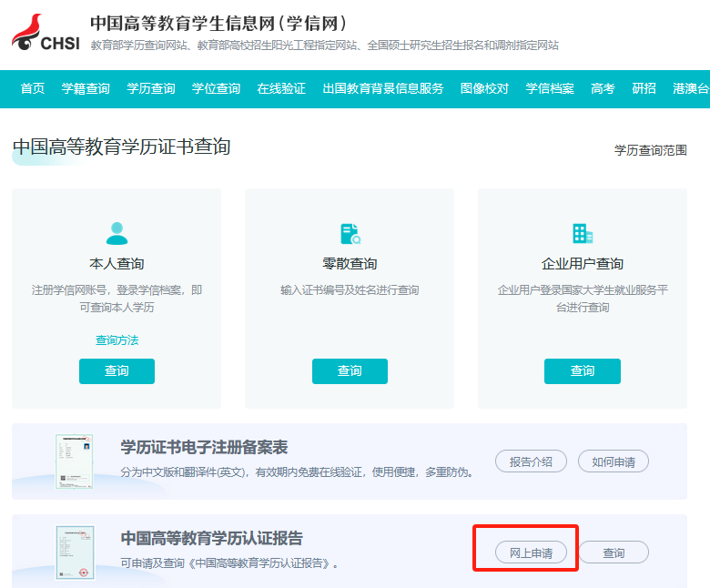The image size is (710, 588).
Task: Click the 报告介绍 button
Action: (531, 461)
